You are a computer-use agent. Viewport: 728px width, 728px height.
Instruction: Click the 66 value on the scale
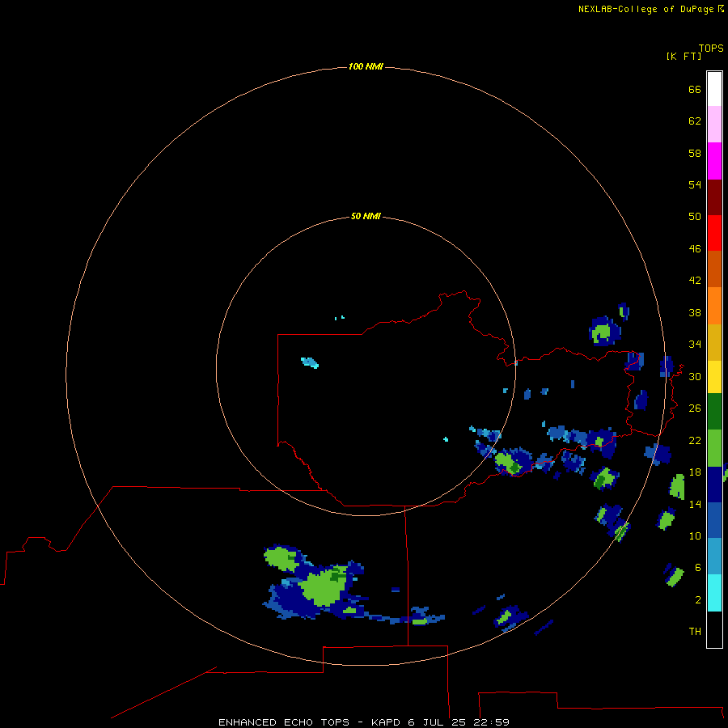point(695,89)
